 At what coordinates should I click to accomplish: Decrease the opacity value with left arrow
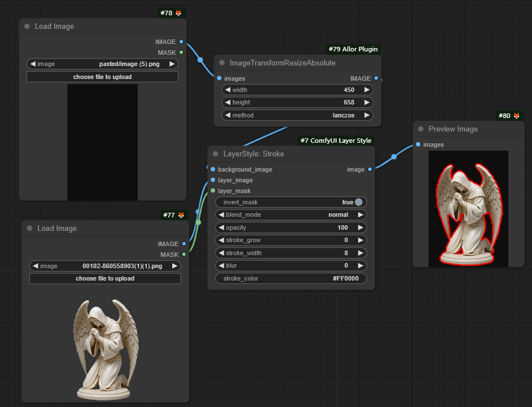pyautogui.click(x=221, y=227)
